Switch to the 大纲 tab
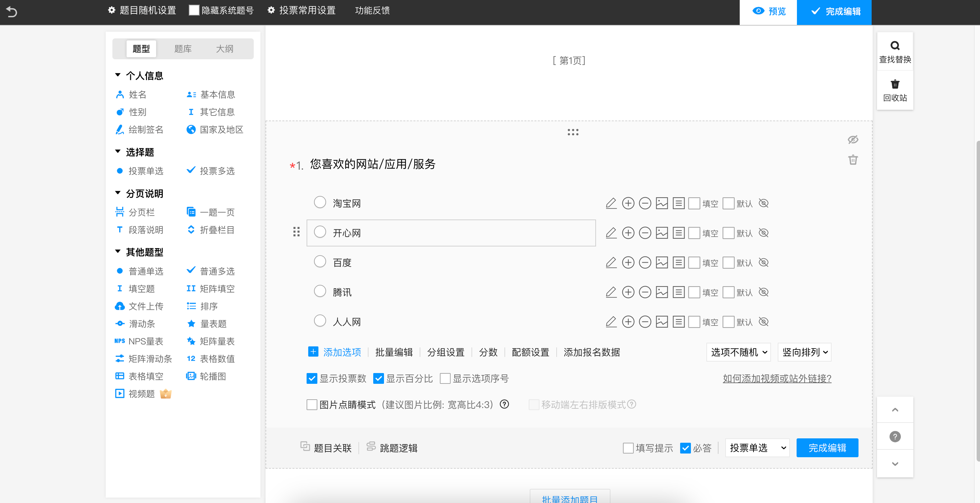Screen dimensions: 980x503 click(x=224, y=49)
